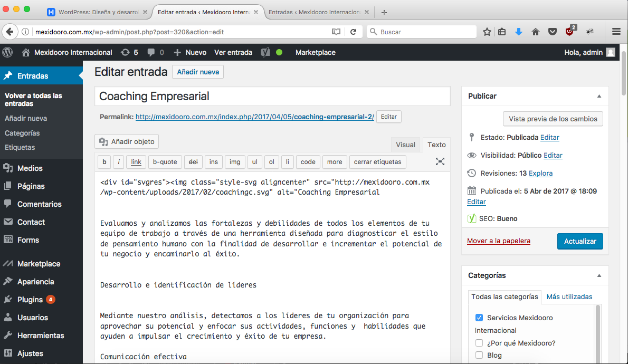Open the Pocket icon in toolbar

(x=553, y=32)
